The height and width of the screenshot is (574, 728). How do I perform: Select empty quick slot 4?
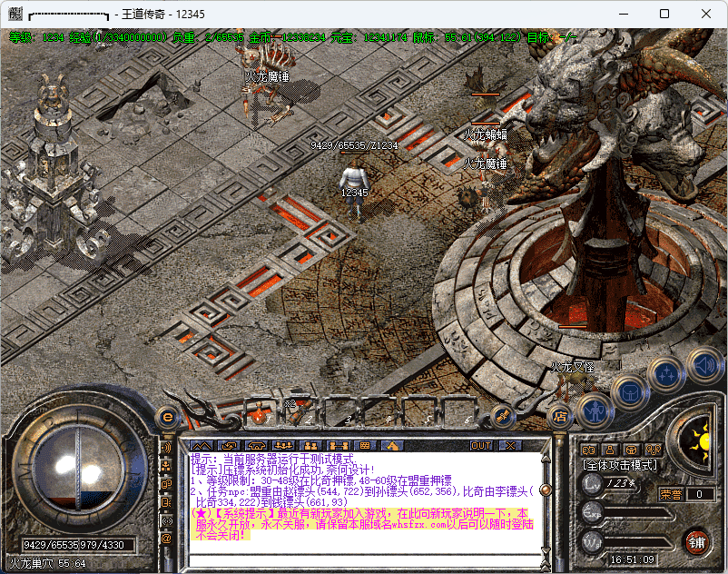coord(381,412)
